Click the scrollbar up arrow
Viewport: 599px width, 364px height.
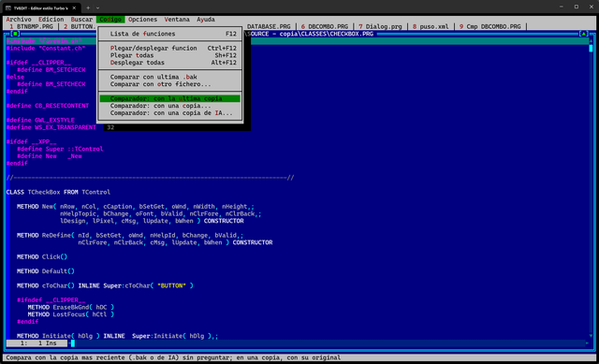click(591, 41)
